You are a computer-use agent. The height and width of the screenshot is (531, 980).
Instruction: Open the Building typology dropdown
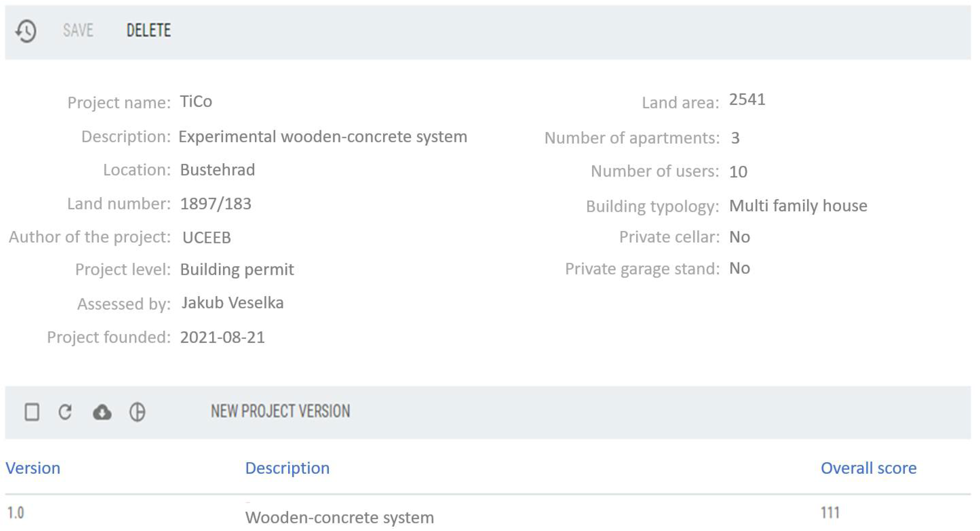pyautogui.click(x=798, y=206)
